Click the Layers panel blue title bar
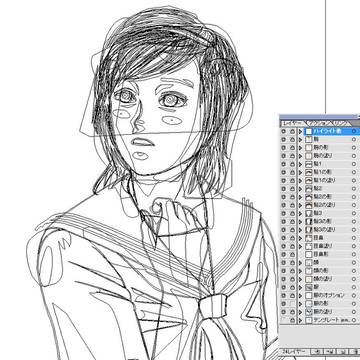 (319, 117)
